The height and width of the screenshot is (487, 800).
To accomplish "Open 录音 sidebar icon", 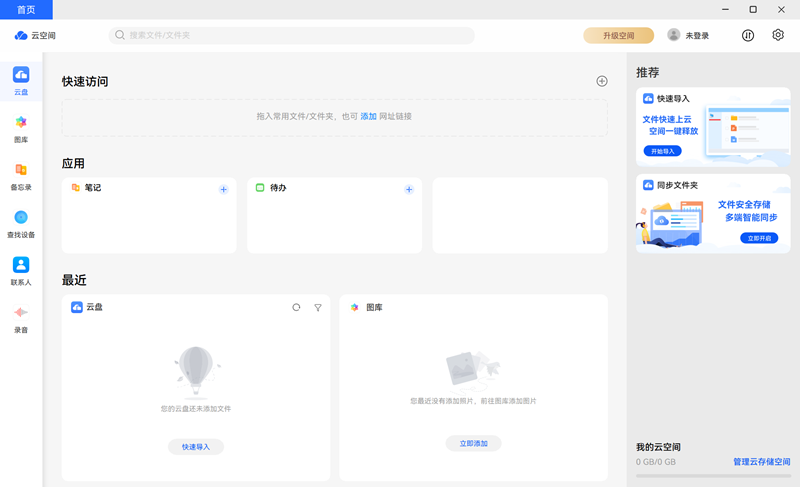I will tap(21, 318).
